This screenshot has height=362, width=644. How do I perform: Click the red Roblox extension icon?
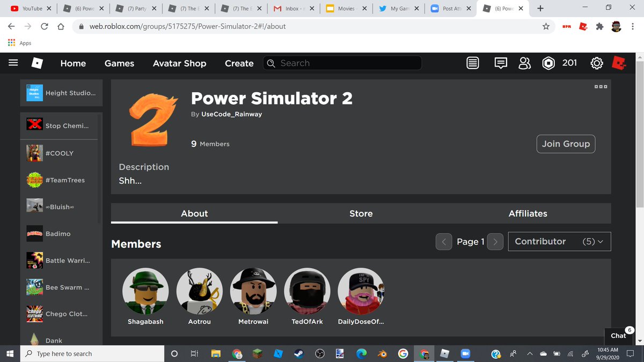583,26
